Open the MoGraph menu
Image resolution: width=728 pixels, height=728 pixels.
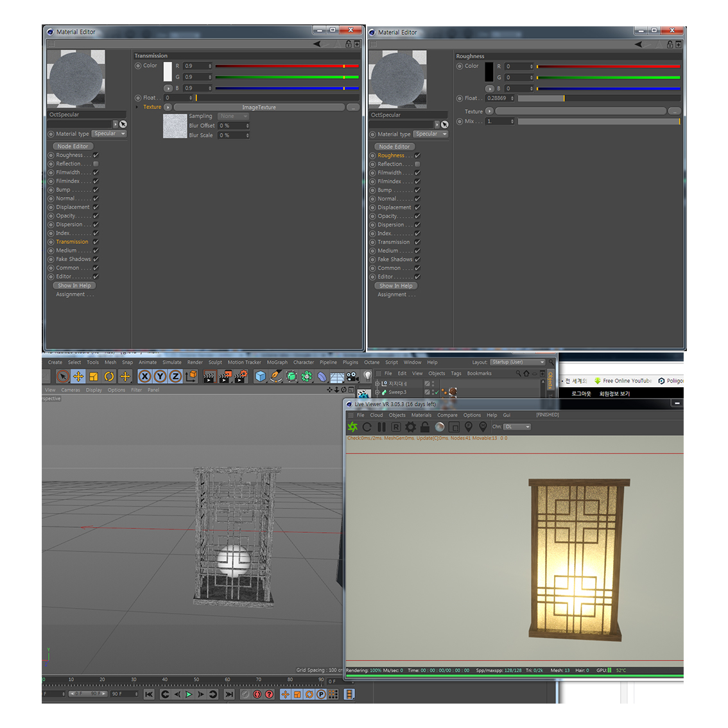277,363
